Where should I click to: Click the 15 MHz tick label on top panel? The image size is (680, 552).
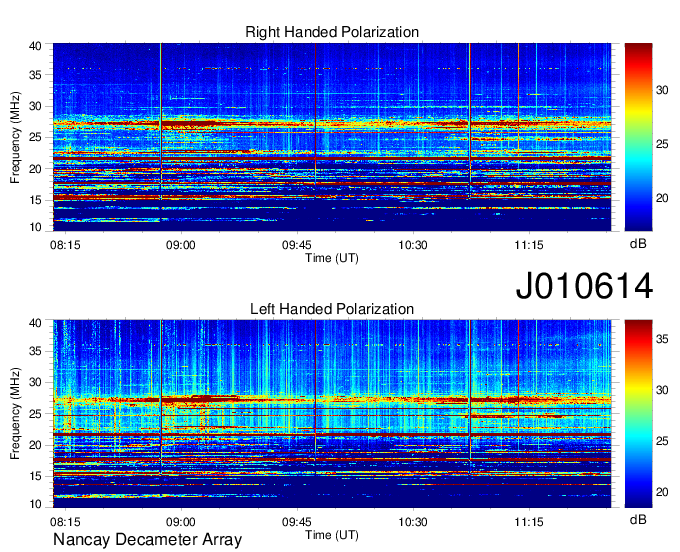pos(35,200)
